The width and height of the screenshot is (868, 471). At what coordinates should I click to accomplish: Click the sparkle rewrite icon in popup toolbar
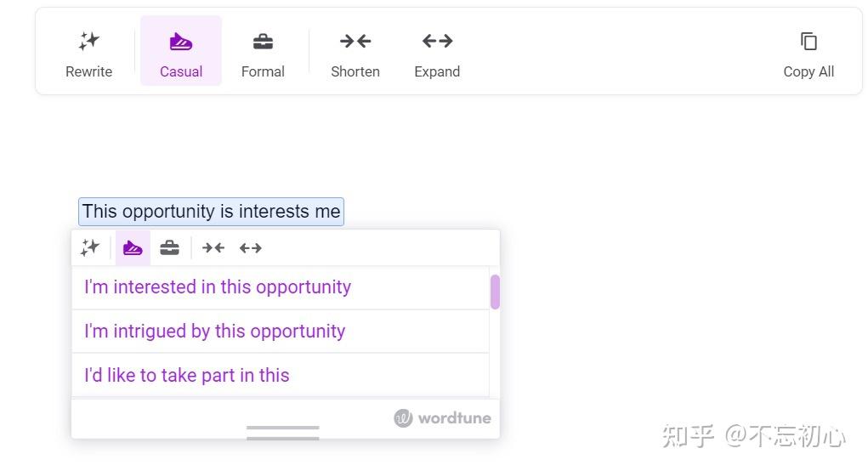89,247
